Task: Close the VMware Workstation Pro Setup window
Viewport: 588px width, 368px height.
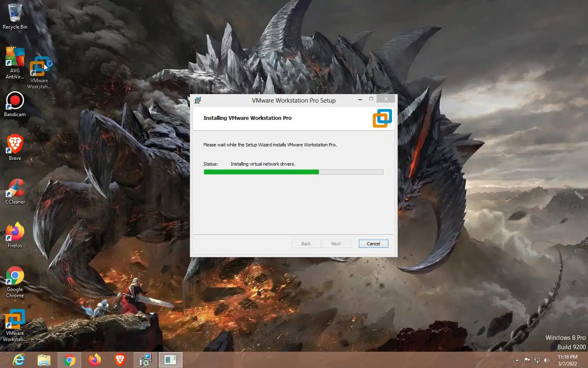Action: pos(386,99)
